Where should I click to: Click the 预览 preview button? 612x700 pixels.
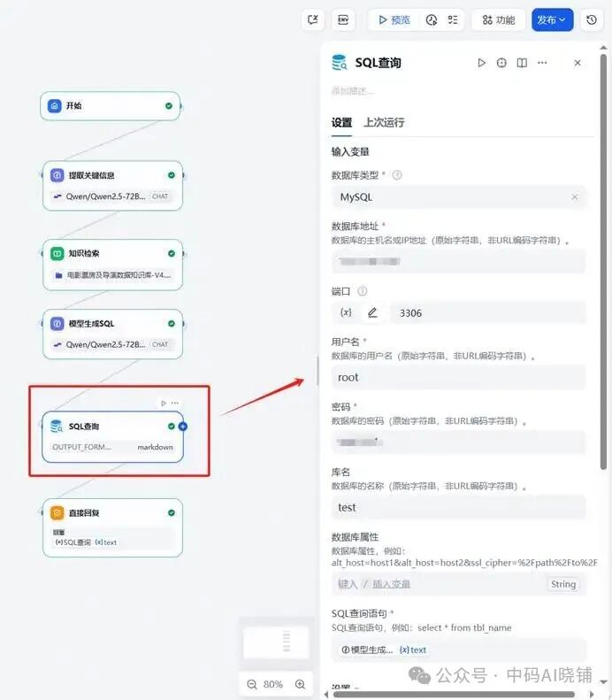point(394,19)
